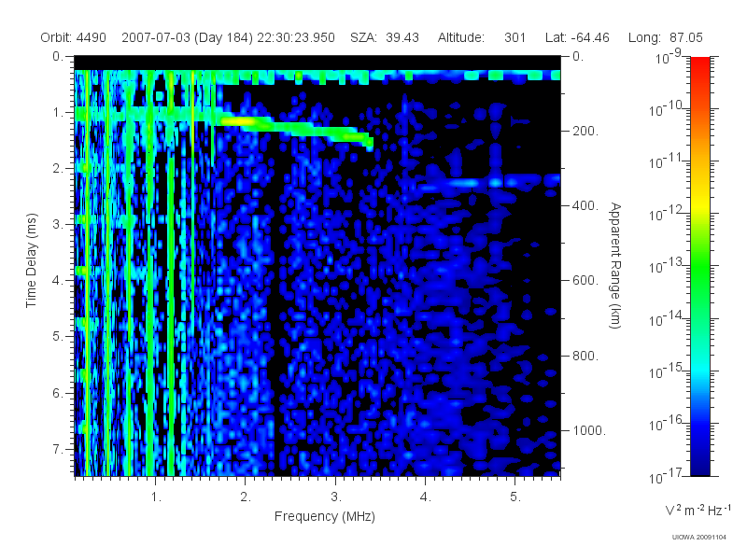Viewport: 747px width, 560px height.
Task: Click the 800. tick on the apparent range axis
Action: (x=585, y=356)
